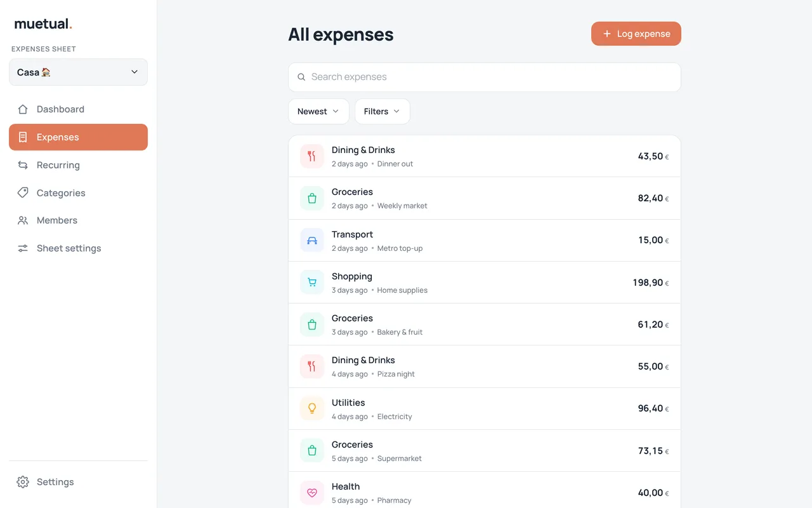Focus the Search expenses field

click(485, 77)
